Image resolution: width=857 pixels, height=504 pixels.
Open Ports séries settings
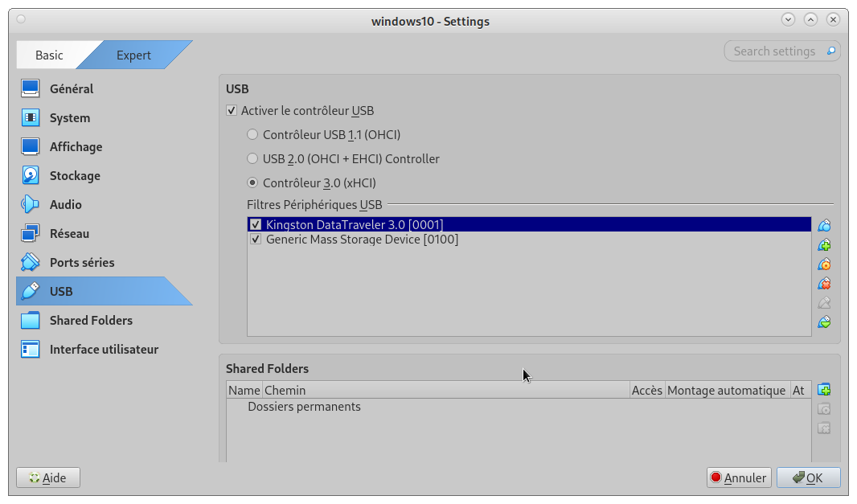pos(82,262)
